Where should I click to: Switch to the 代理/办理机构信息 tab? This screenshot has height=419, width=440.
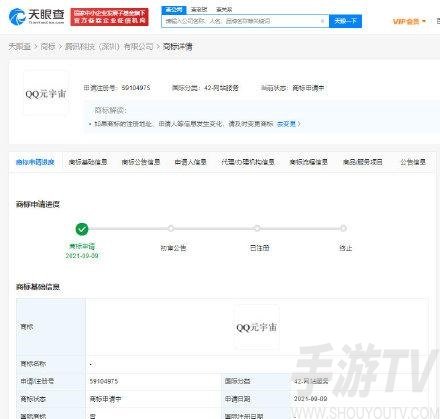(x=248, y=162)
